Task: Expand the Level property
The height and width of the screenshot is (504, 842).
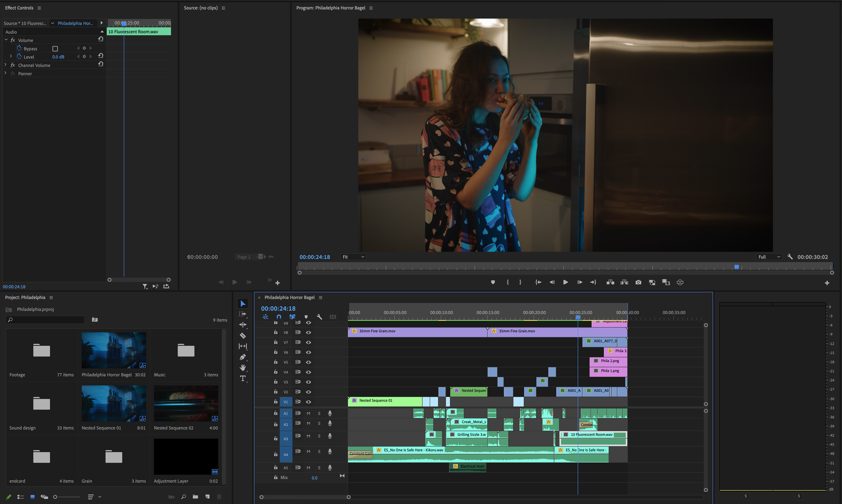Action: (x=11, y=56)
